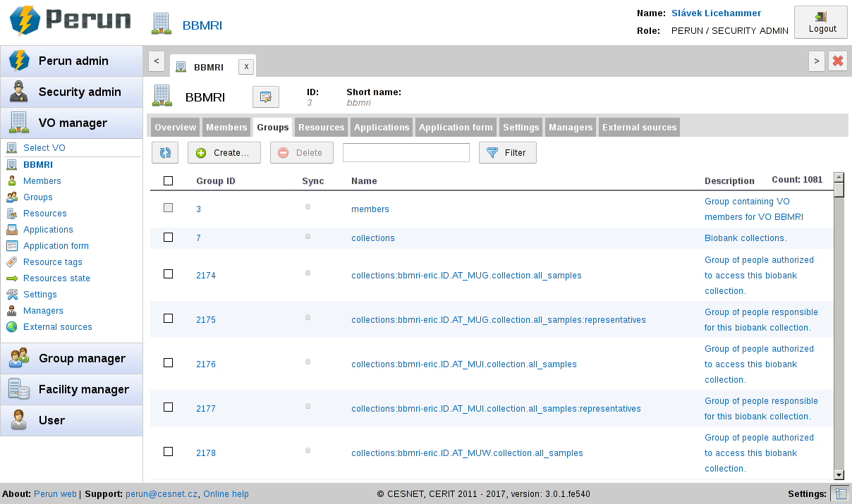Check the box for group 2175
This screenshot has width=852, height=504.
pos(168,318)
